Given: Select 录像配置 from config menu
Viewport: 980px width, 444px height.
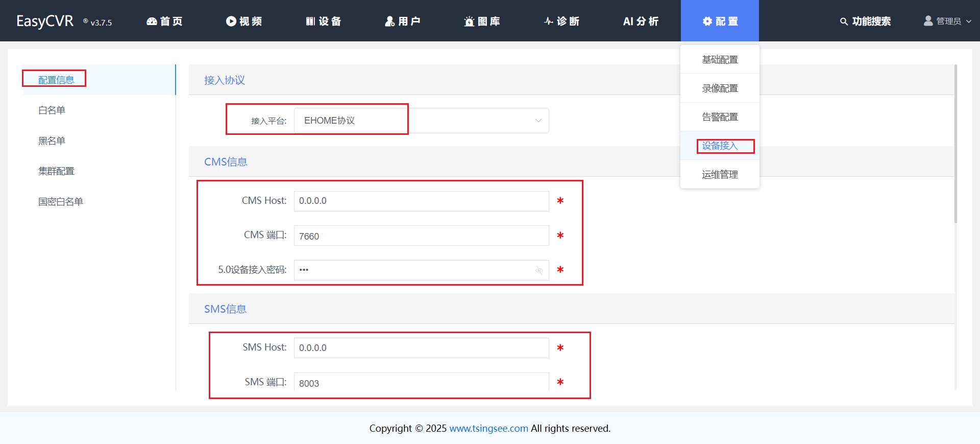Looking at the screenshot, I should 720,88.
